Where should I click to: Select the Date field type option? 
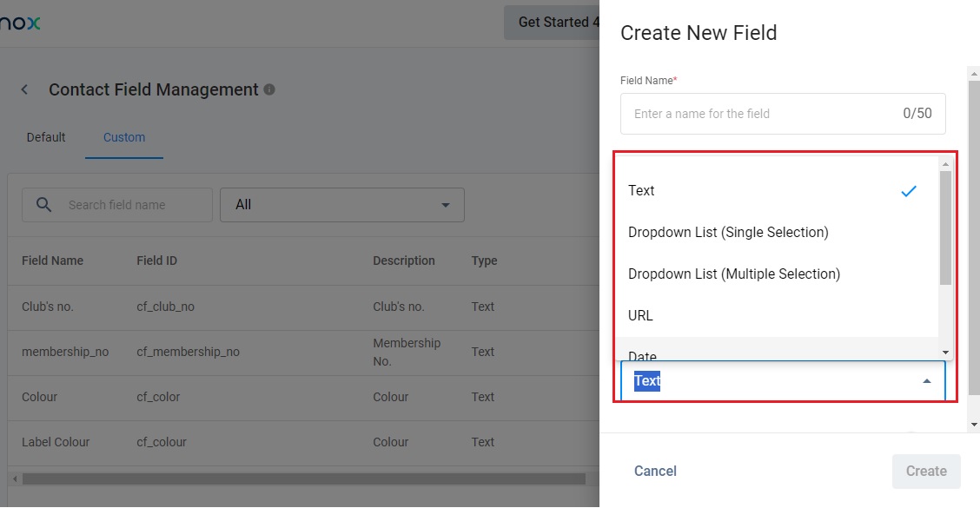(643, 354)
